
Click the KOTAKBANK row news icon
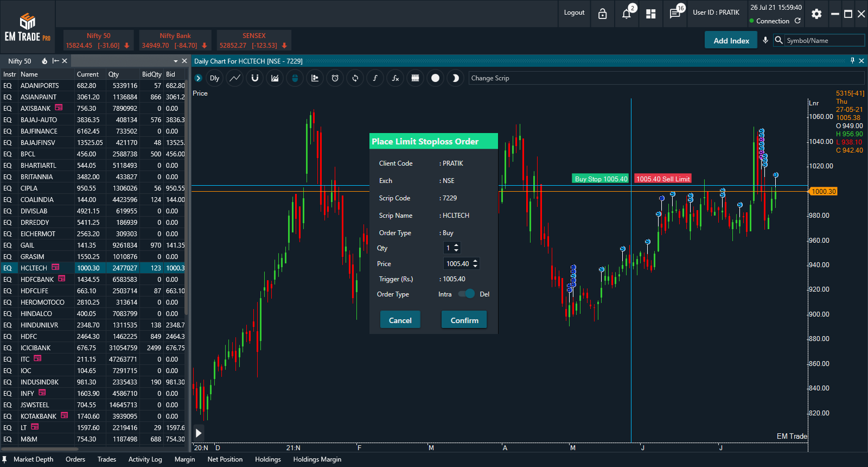pyautogui.click(x=65, y=415)
